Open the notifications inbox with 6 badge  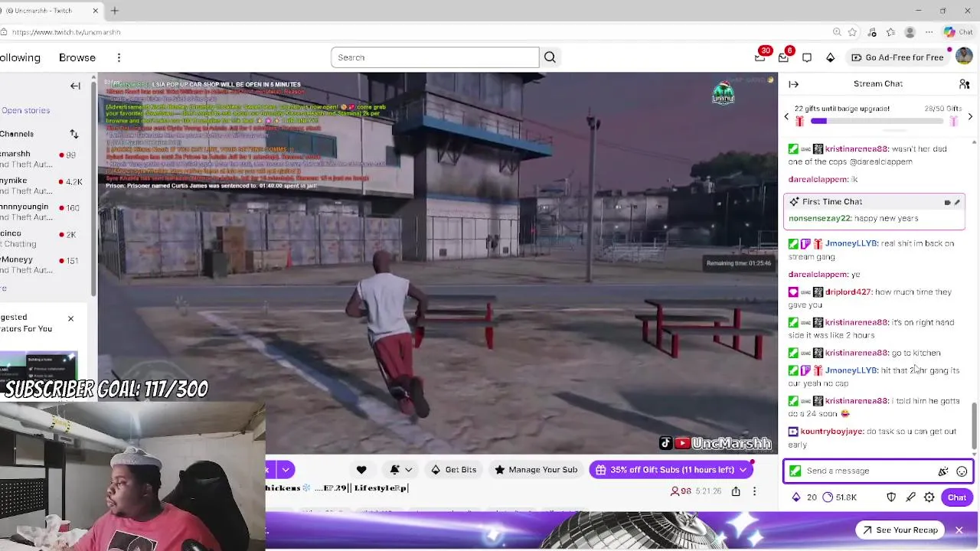point(783,57)
